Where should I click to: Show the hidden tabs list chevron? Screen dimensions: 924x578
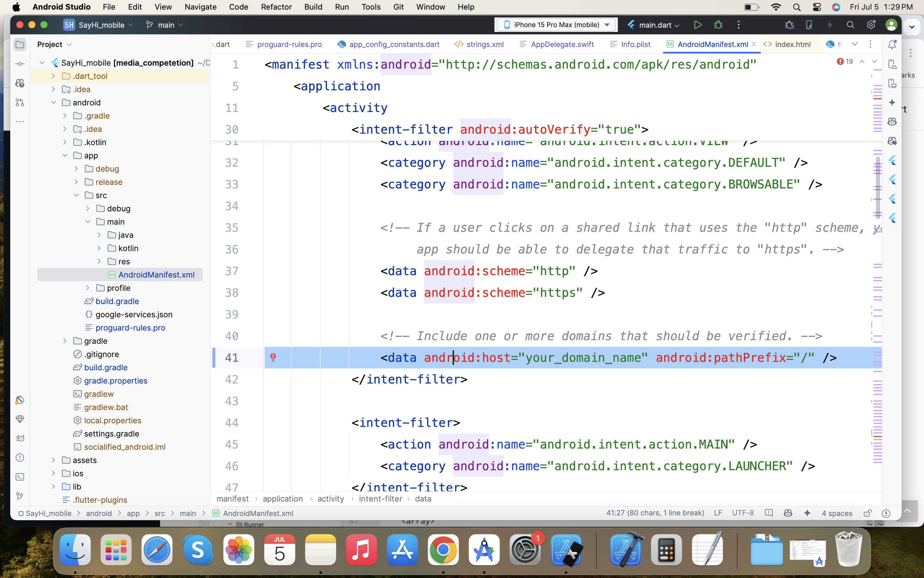855,44
